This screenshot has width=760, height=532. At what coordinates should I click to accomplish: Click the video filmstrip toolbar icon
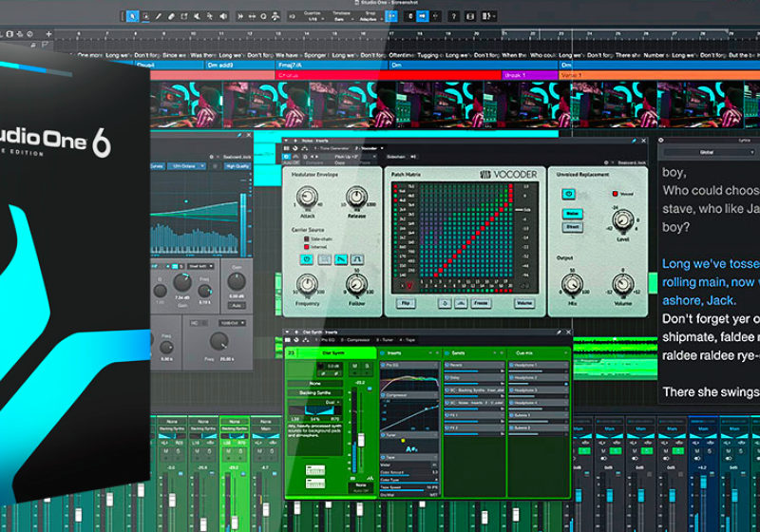coord(469,16)
